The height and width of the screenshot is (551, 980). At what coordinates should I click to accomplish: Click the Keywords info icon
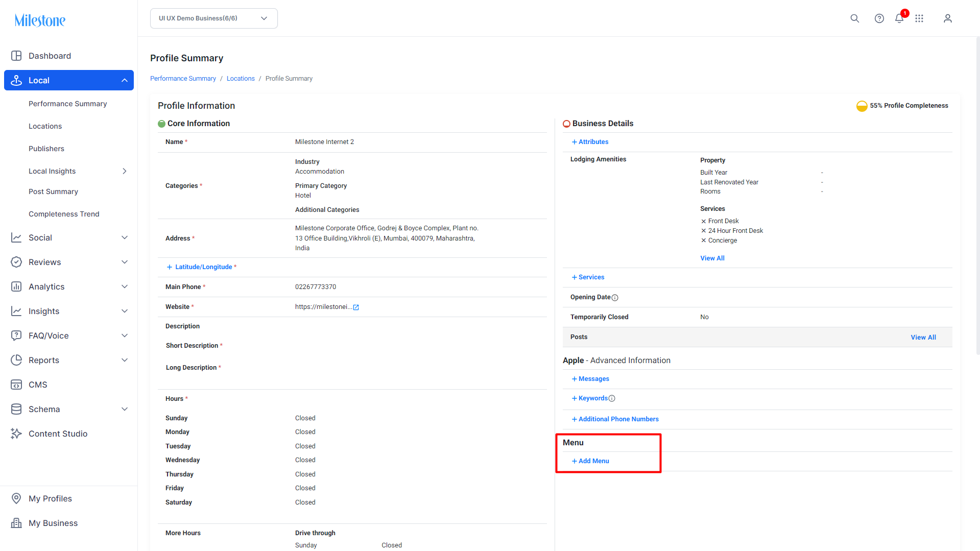(612, 398)
